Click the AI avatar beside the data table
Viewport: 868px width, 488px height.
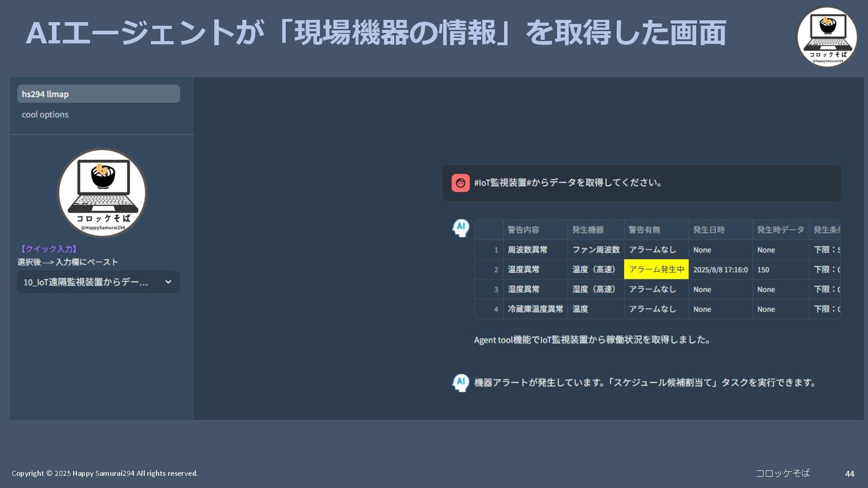point(461,228)
